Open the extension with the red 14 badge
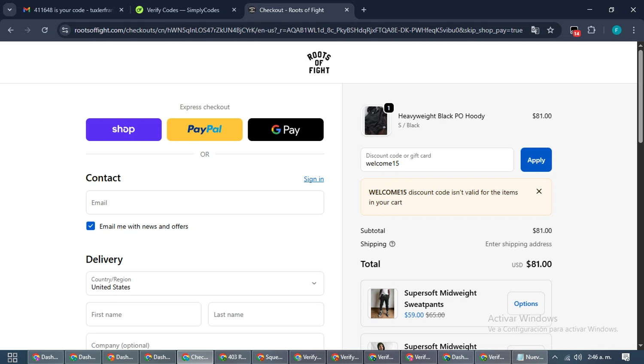Screen dimensions: 644x364 coord(575,31)
